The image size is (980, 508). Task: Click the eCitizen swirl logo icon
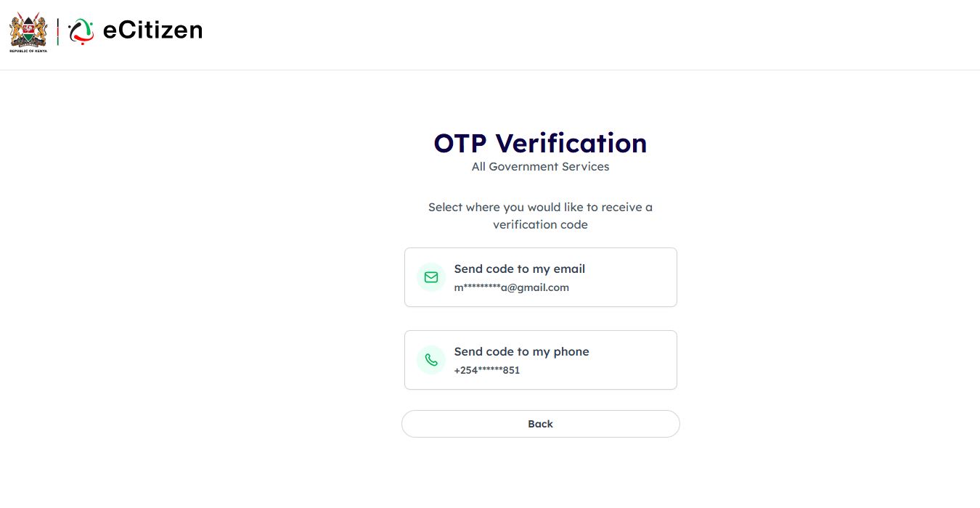[x=81, y=31]
